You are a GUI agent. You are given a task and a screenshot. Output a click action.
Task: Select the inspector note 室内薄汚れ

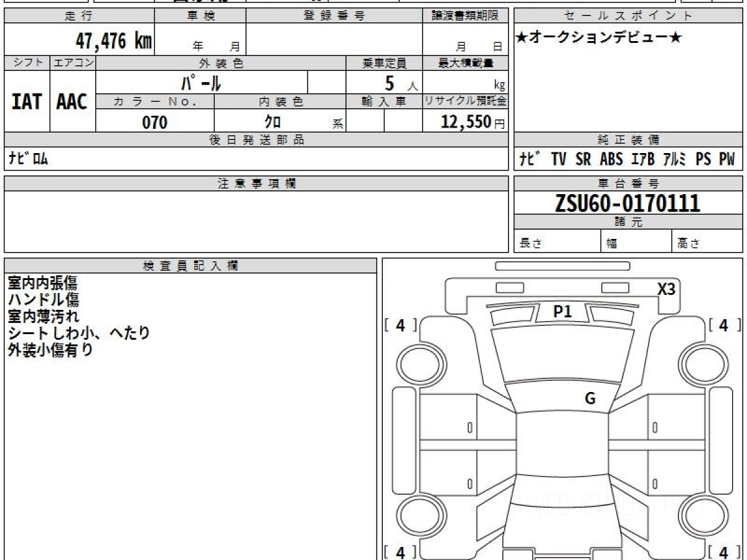[44, 317]
